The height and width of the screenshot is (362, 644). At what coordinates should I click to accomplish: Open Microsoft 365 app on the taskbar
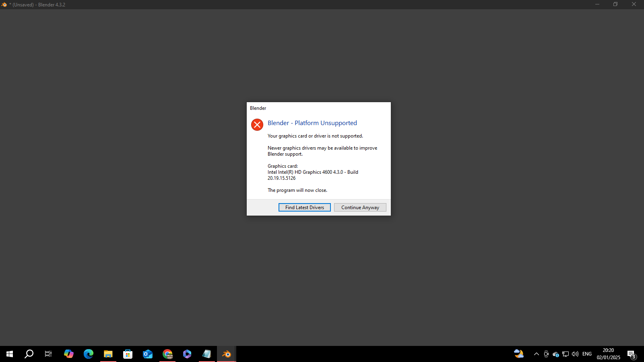coord(187,354)
